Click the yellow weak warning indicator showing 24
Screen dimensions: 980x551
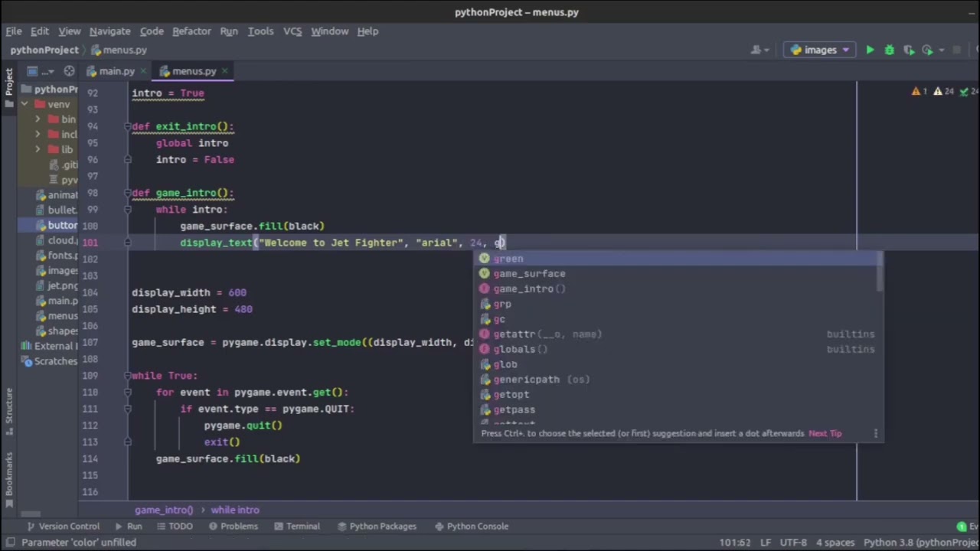click(943, 92)
